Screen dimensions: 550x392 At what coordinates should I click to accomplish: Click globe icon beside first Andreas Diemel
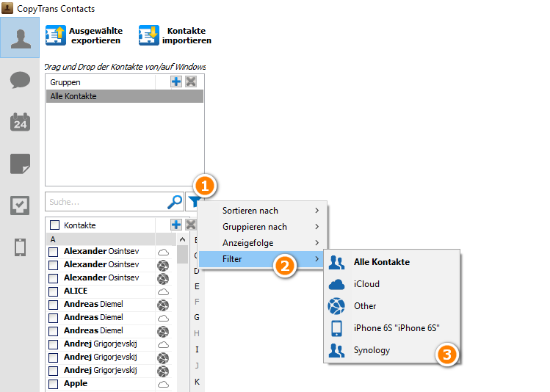(x=163, y=305)
